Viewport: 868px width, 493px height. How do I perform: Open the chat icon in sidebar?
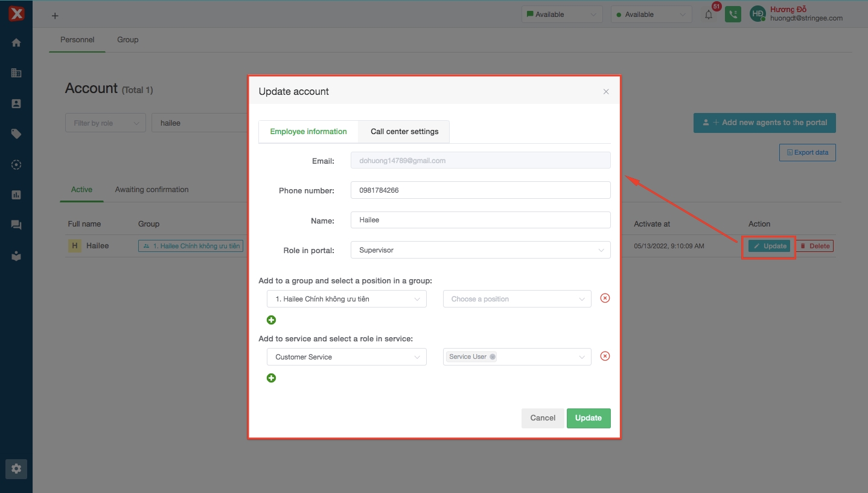(16, 225)
